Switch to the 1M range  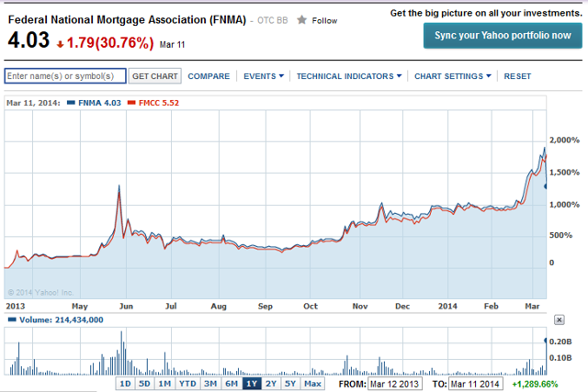point(164,384)
